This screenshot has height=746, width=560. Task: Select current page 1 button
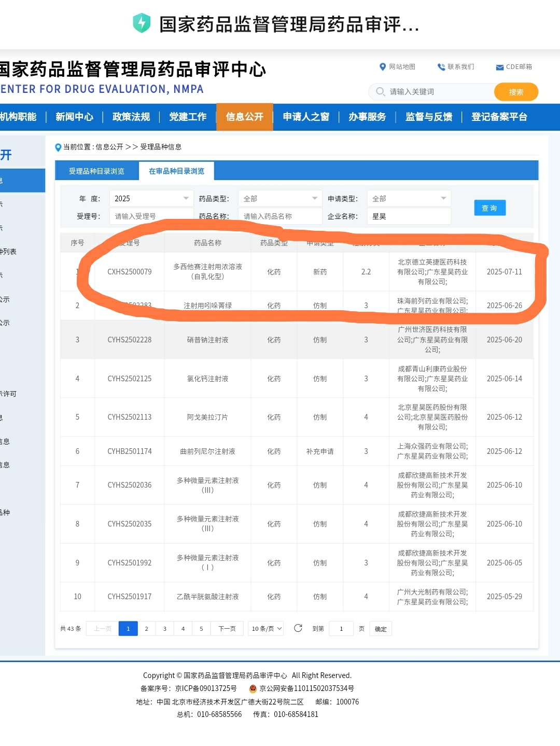(128, 629)
